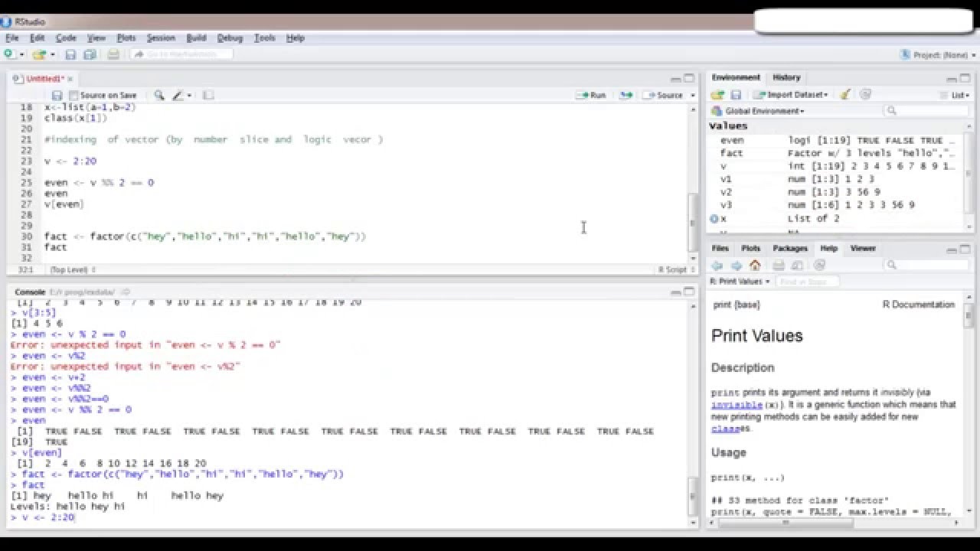Viewport: 980px width, 551px height.
Task: Go forward in Help pane
Action: 736,266
